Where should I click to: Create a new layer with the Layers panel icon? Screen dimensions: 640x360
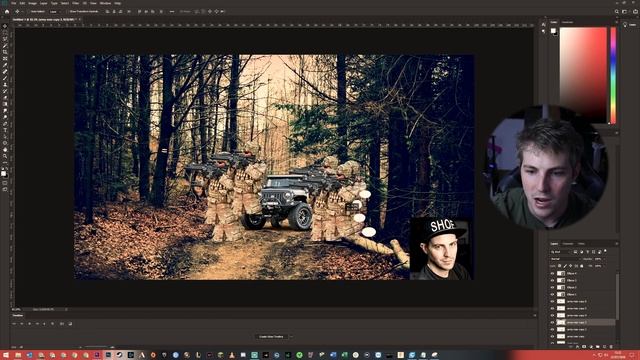pos(604,347)
